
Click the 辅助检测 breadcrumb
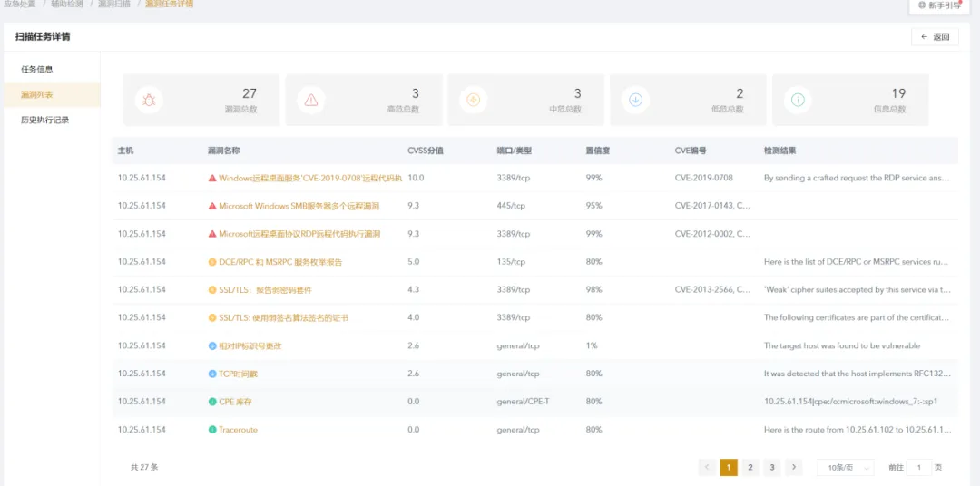point(67,4)
